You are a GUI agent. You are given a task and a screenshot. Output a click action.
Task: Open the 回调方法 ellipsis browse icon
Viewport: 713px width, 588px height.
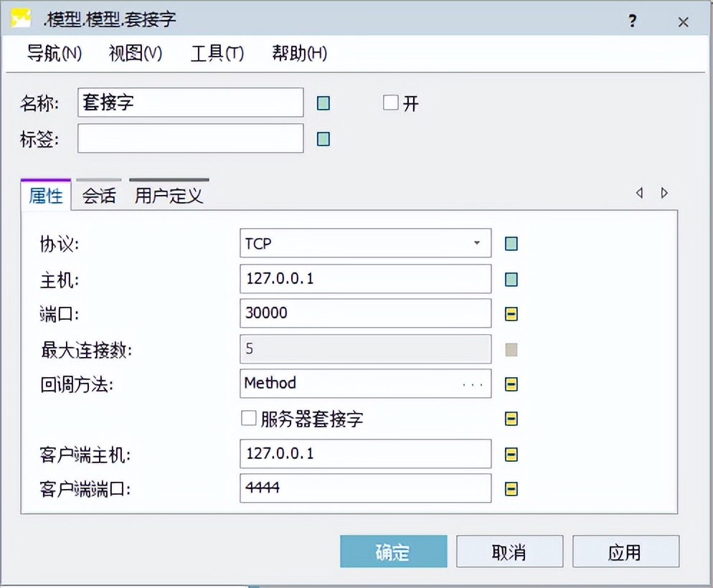click(473, 384)
